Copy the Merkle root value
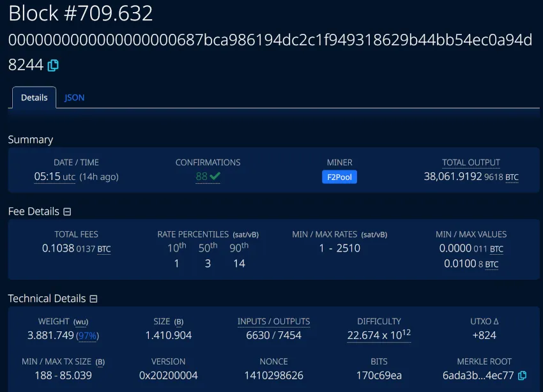Viewport: 543px width, 392px height. [522, 375]
